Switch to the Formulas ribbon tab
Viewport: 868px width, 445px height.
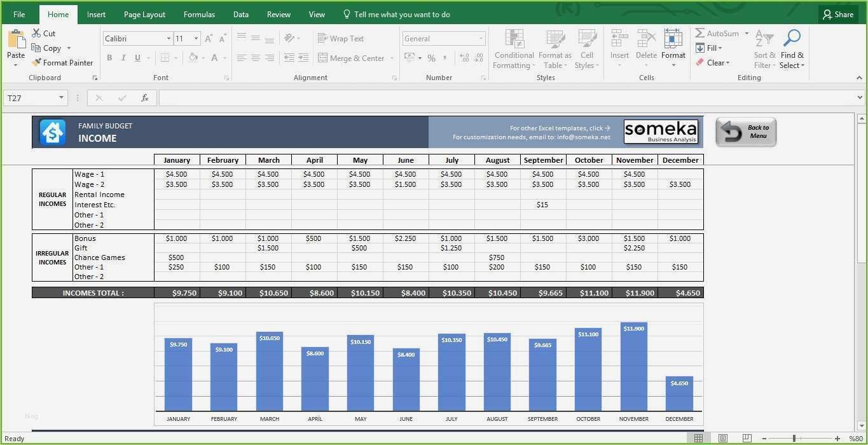pyautogui.click(x=199, y=14)
